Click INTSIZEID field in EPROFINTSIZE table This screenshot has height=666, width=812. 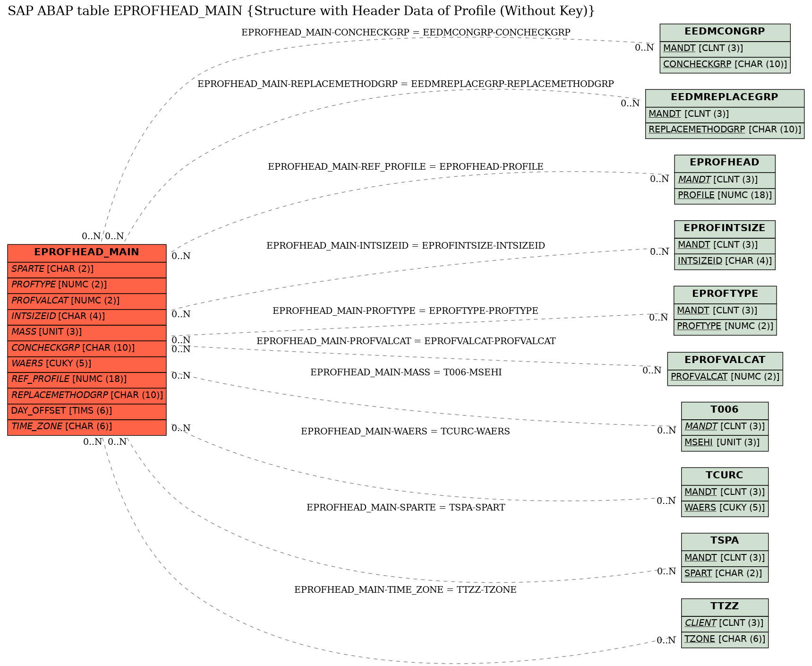(x=725, y=261)
